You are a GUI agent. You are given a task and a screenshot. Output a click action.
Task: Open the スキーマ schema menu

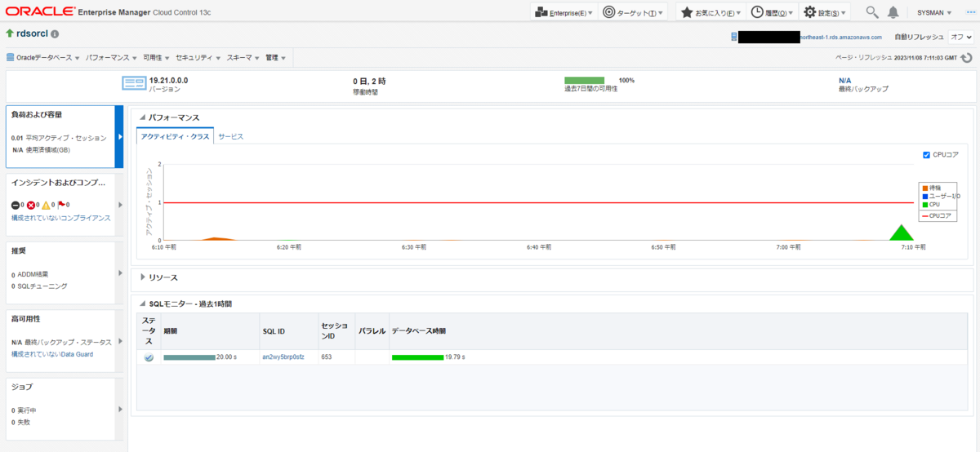tap(243, 58)
